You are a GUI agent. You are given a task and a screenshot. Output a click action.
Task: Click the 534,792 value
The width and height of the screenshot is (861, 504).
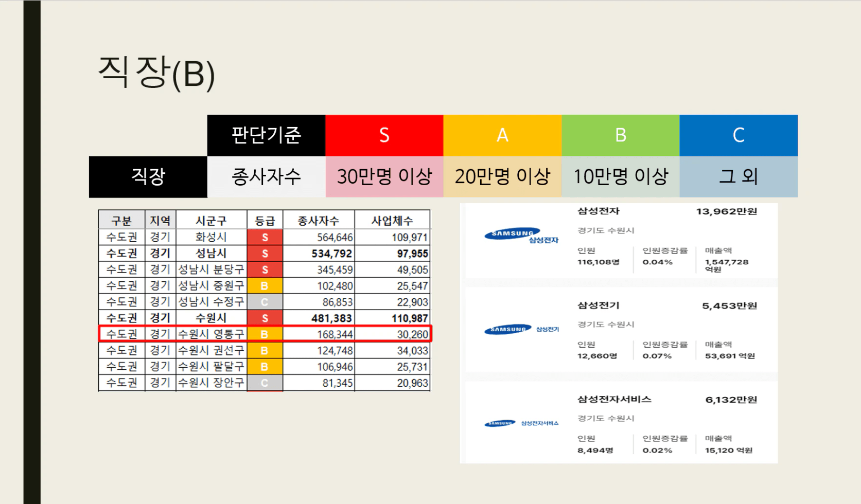click(331, 254)
